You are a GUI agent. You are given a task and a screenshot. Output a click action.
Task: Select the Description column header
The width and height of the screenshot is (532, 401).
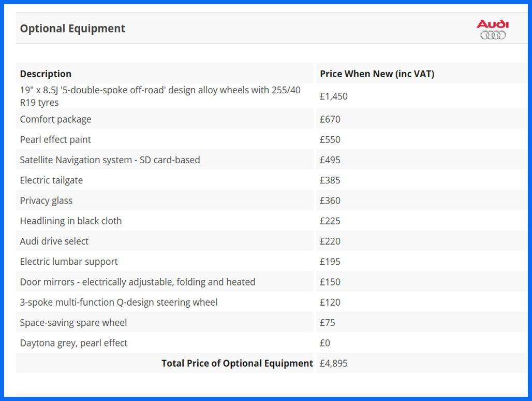pyautogui.click(x=46, y=74)
